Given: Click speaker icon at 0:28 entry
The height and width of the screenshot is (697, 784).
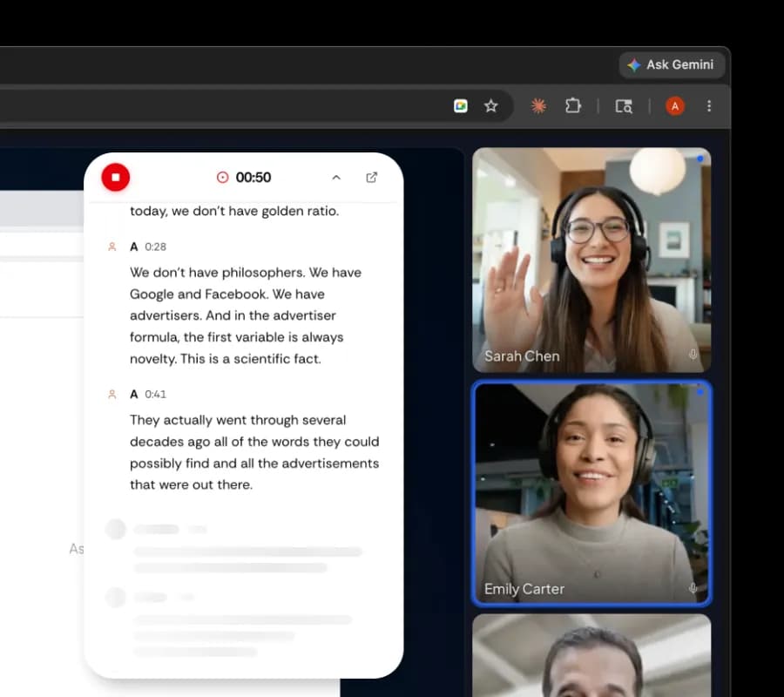Looking at the screenshot, I should (x=112, y=247).
